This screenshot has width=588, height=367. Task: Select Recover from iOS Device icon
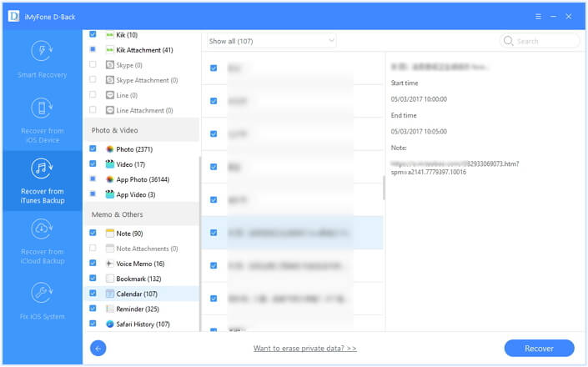click(42, 108)
